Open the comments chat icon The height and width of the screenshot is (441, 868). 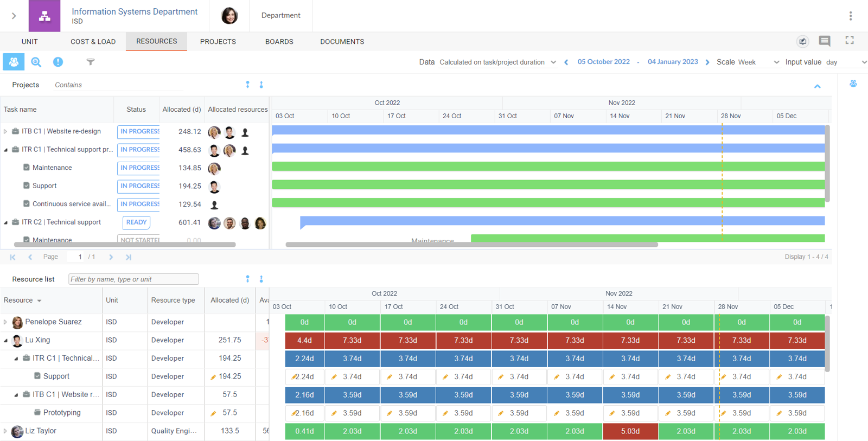825,41
